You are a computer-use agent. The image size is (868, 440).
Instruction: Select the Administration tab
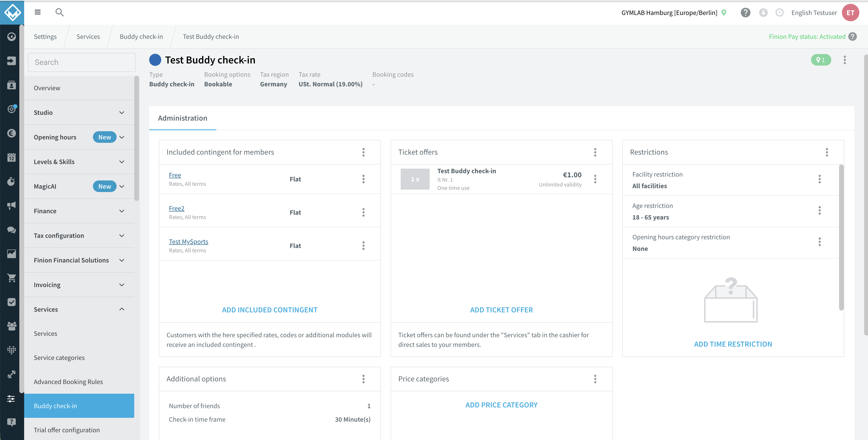coord(183,118)
